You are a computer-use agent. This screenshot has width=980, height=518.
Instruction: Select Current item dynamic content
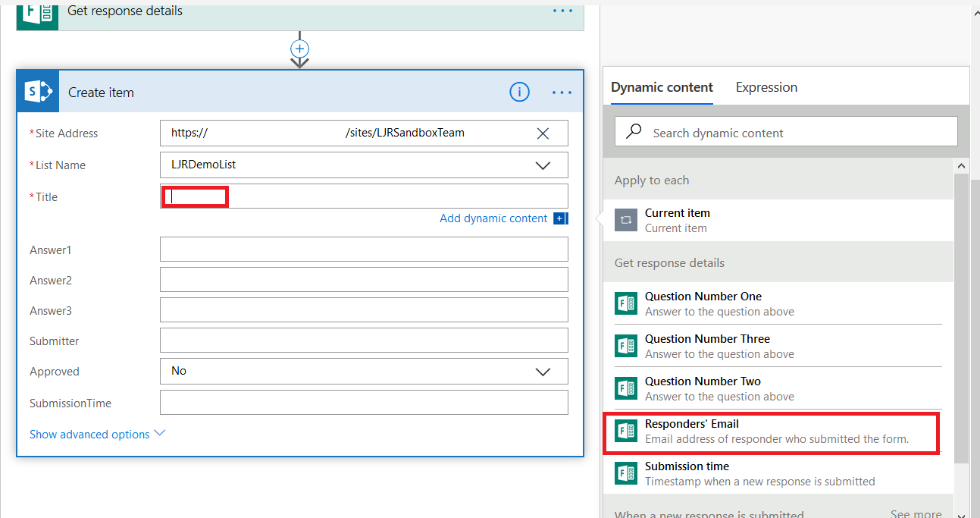[778, 220]
